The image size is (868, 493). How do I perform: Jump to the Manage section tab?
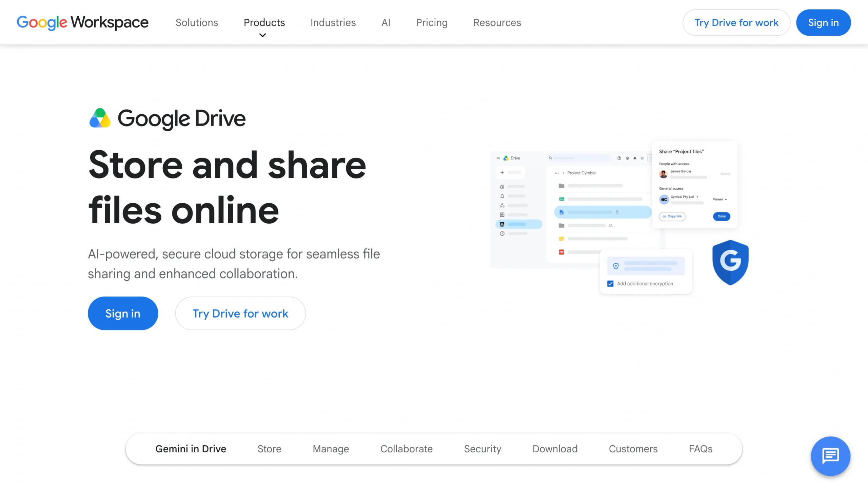tap(331, 449)
